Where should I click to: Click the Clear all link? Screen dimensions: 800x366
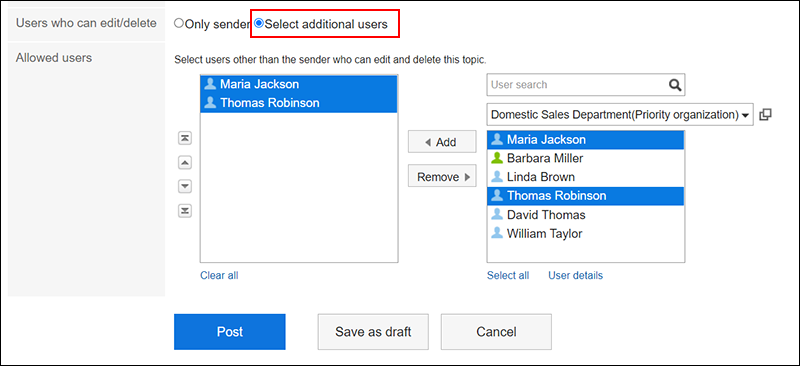[x=219, y=276]
